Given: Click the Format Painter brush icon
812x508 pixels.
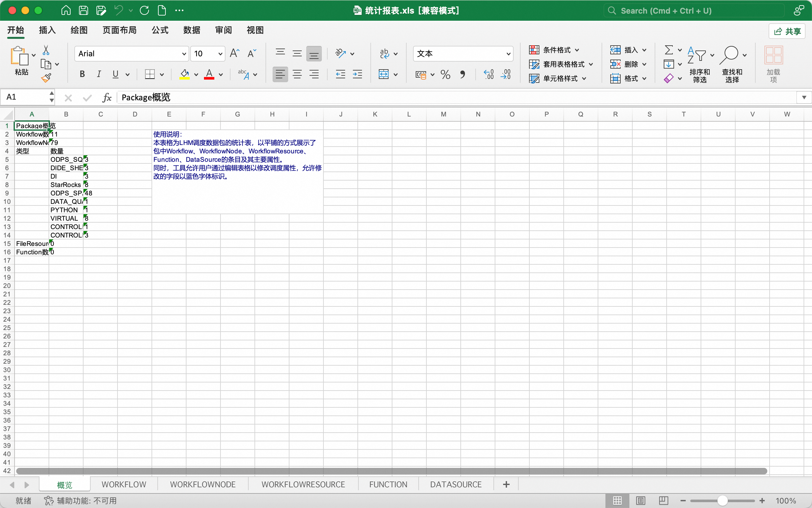Looking at the screenshot, I should (46, 78).
